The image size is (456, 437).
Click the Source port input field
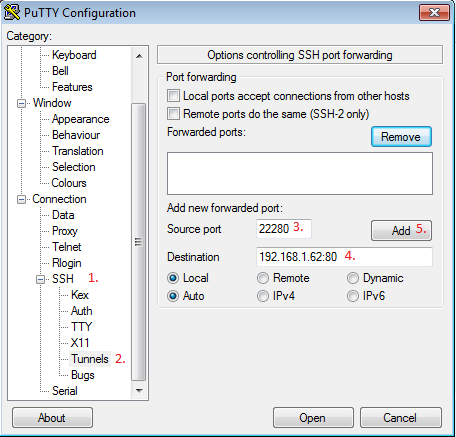[284, 229]
